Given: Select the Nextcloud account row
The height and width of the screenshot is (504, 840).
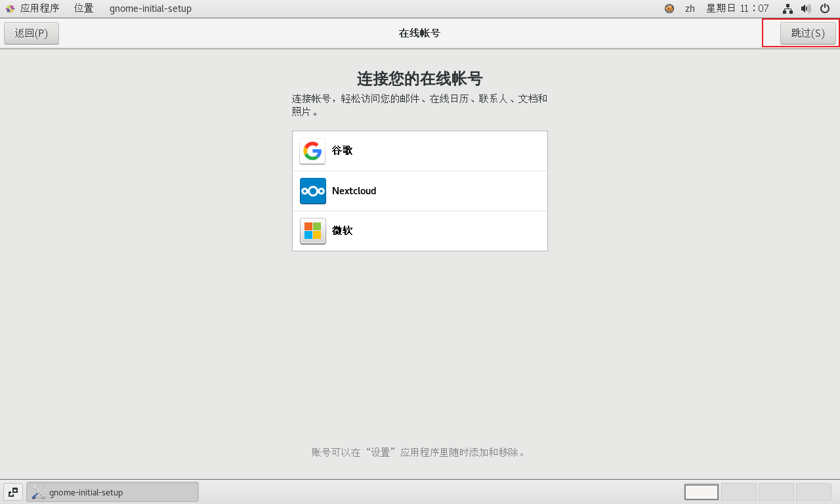Looking at the screenshot, I should click(420, 191).
